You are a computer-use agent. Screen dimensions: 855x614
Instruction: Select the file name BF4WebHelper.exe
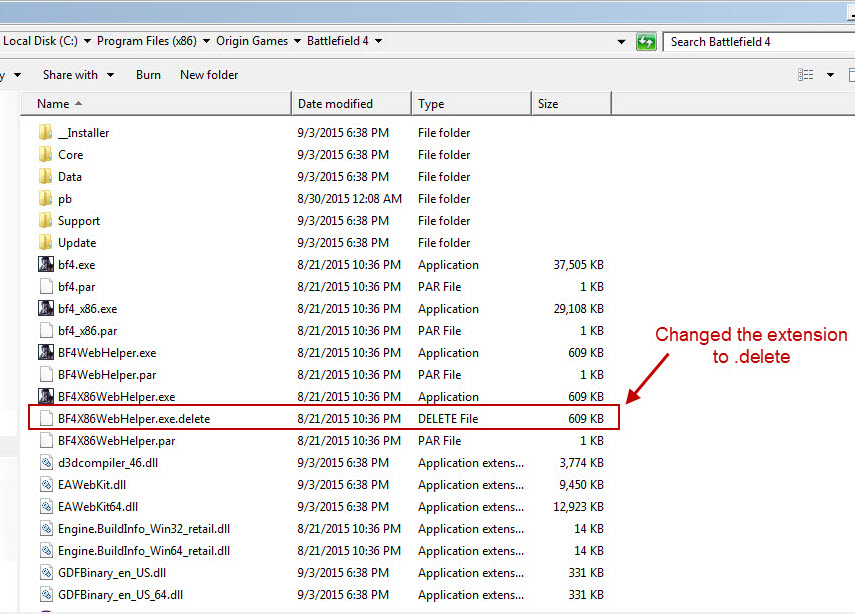point(107,353)
